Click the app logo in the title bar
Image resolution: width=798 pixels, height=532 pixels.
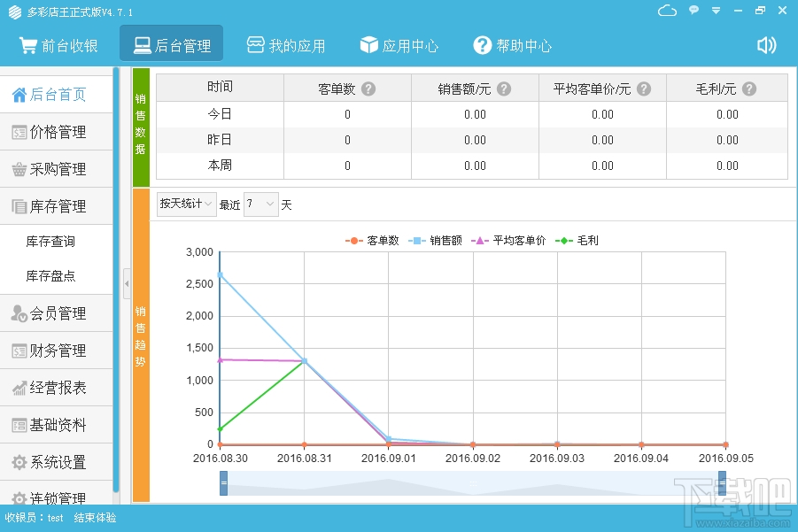(x=15, y=12)
